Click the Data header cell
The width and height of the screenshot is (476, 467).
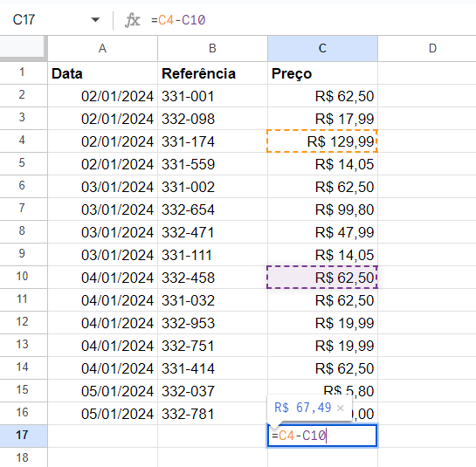click(102, 73)
